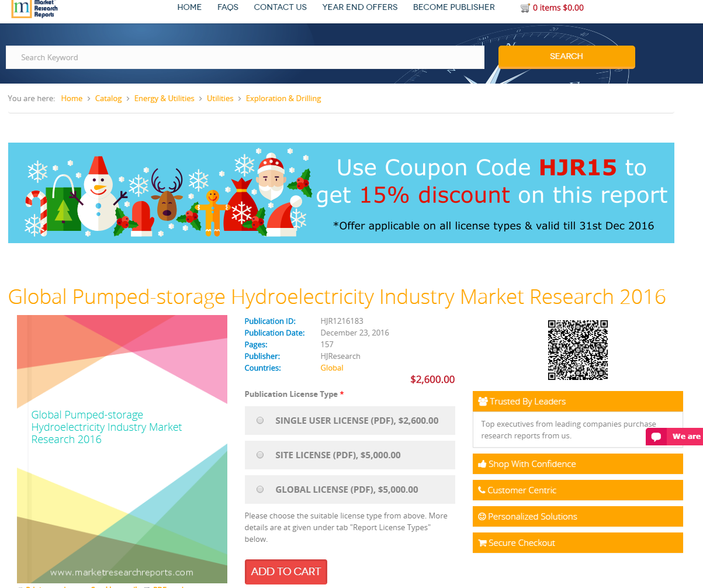Viewport: 703px width, 588px height.
Task: Click the orange SEARCH button
Action: [566, 57]
